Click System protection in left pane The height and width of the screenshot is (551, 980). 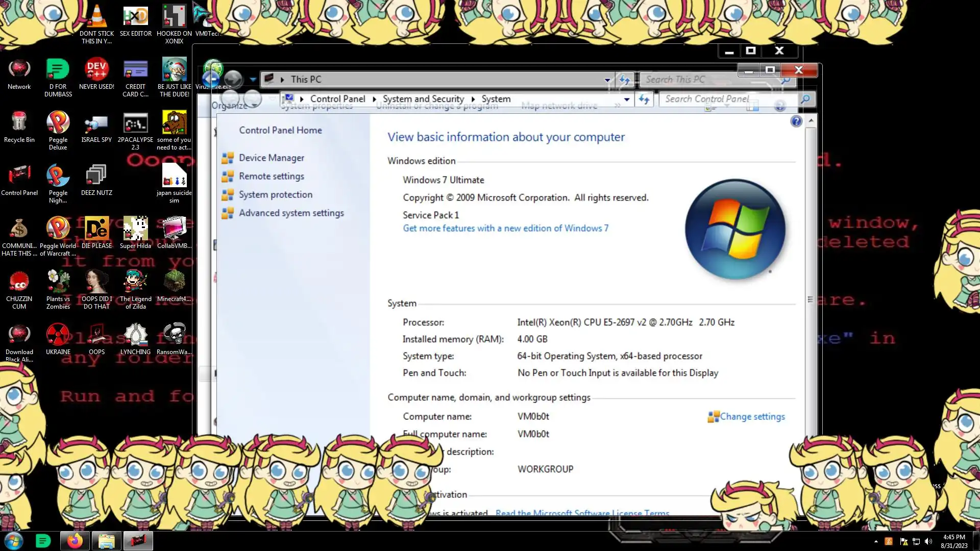pyautogui.click(x=275, y=194)
